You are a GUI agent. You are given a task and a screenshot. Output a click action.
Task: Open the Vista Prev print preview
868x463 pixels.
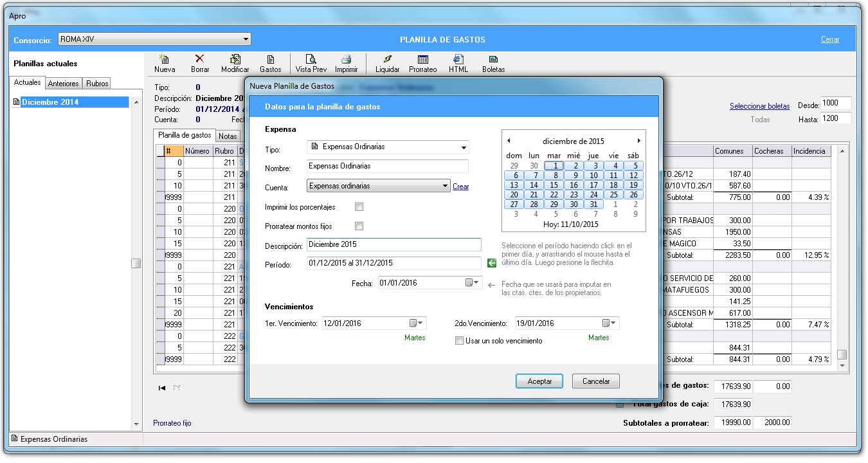tap(311, 60)
